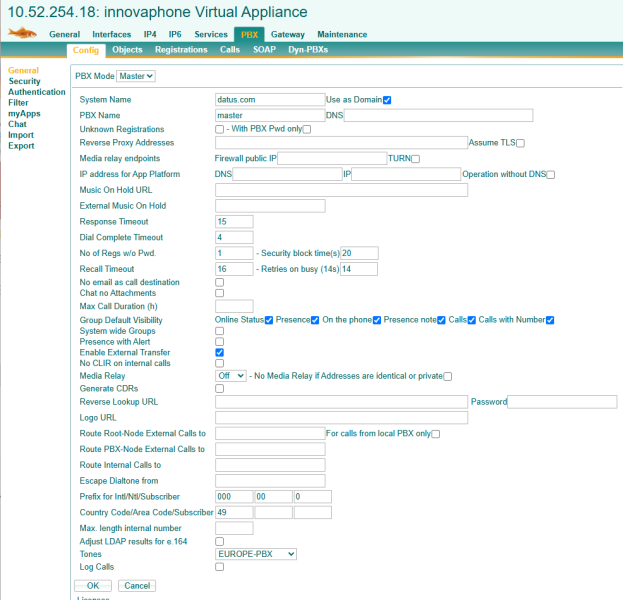Viewport: 623px width, 600px height.
Task: Open the myApps sidebar link
Action: (x=24, y=114)
